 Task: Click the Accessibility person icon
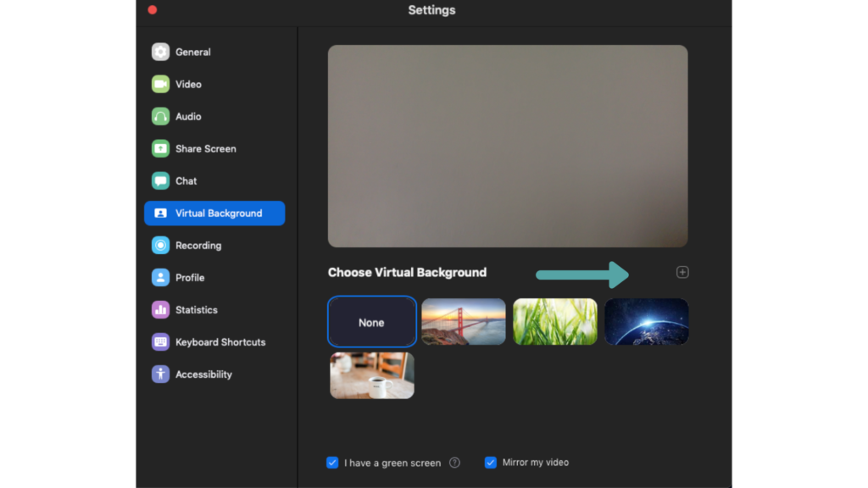(x=160, y=374)
